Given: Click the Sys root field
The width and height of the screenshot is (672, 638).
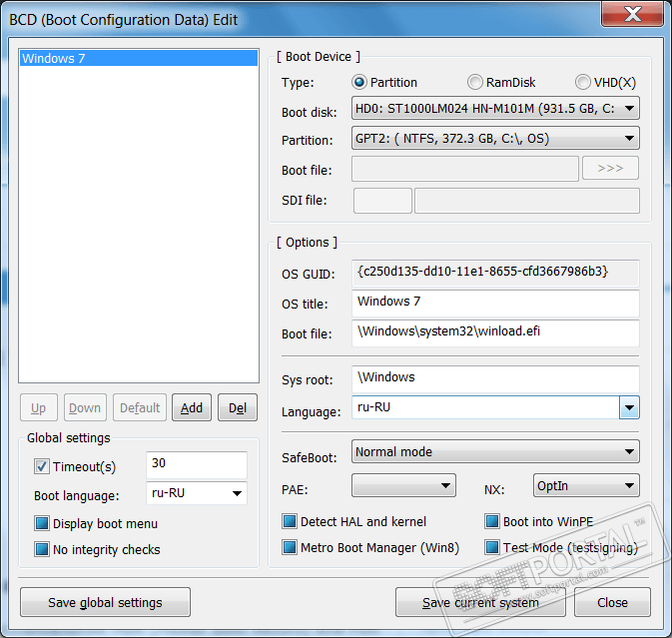Looking at the screenshot, I should click(x=495, y=379).
